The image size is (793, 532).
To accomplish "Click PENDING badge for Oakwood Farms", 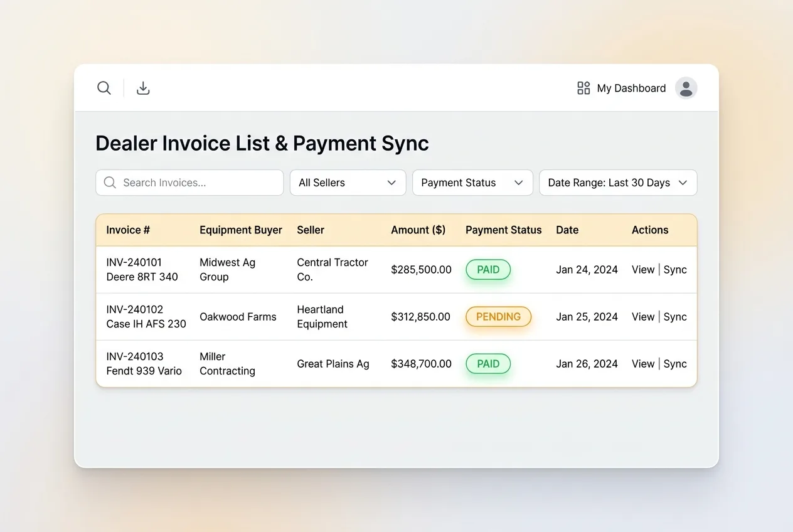I will tap(498, 317).
